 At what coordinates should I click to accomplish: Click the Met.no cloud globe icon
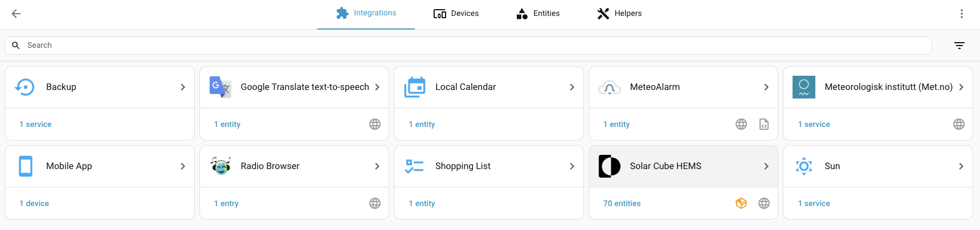(x=959, y=124)
